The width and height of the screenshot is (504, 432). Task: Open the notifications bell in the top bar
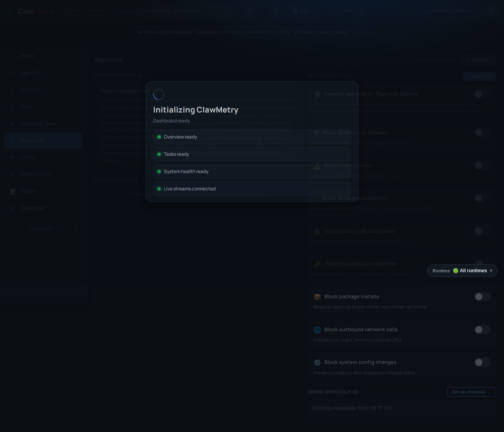[x=275, y=11]
